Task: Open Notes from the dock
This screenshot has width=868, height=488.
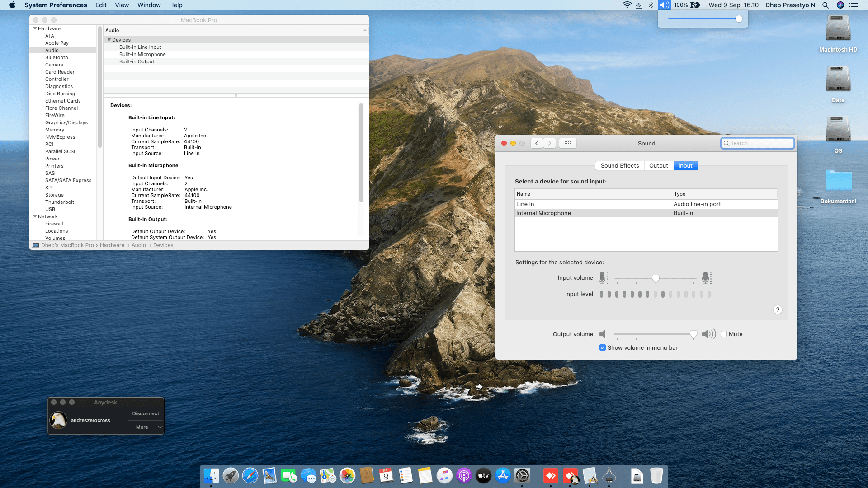Action: point(425,475)
